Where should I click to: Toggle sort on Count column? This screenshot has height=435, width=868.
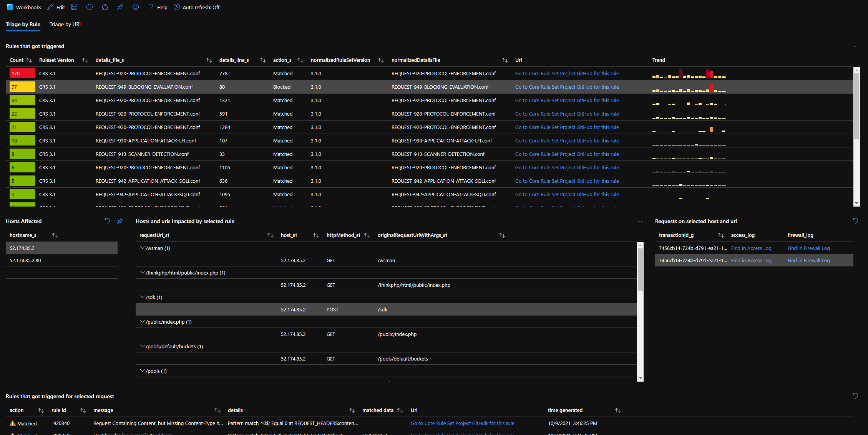coord(29,60)
